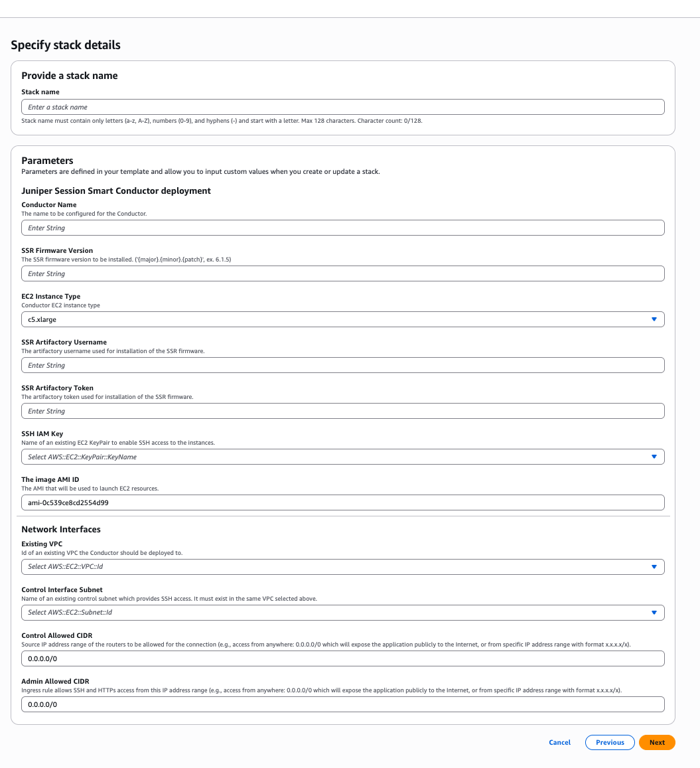Image resolution: width=700 pixels, height=768 pixels.
Task: Click the Stack name input field
Action: [342, 107]
